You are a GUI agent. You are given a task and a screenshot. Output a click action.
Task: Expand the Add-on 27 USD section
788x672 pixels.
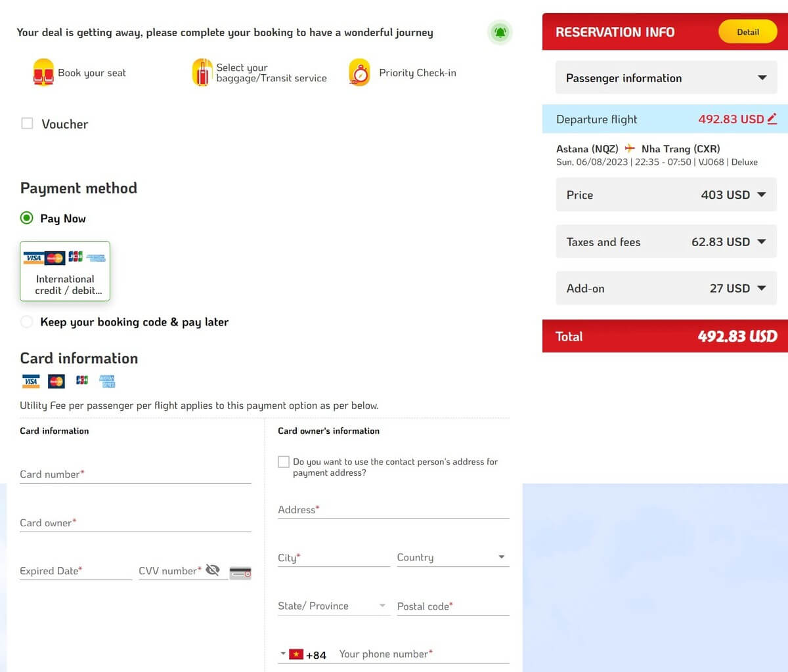click(666, 288)
